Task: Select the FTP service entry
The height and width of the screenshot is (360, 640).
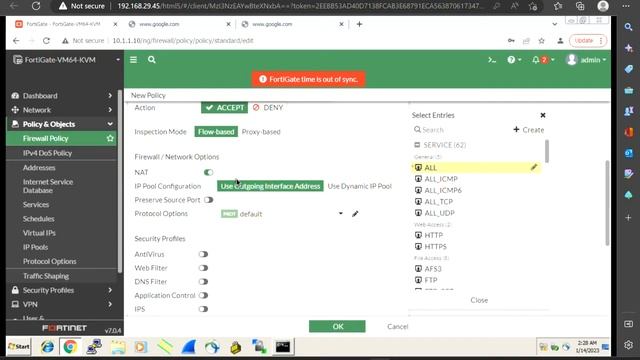Action: click(x=431, y=280)
